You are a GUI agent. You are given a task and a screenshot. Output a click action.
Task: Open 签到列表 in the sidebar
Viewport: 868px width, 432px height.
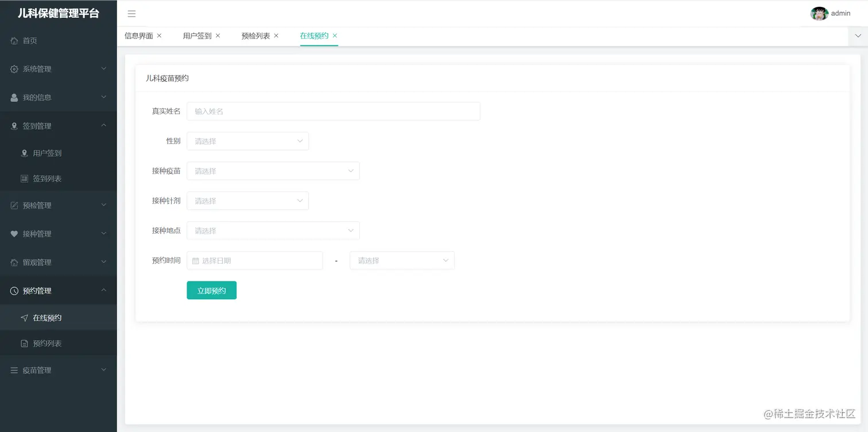click(59, 179)
